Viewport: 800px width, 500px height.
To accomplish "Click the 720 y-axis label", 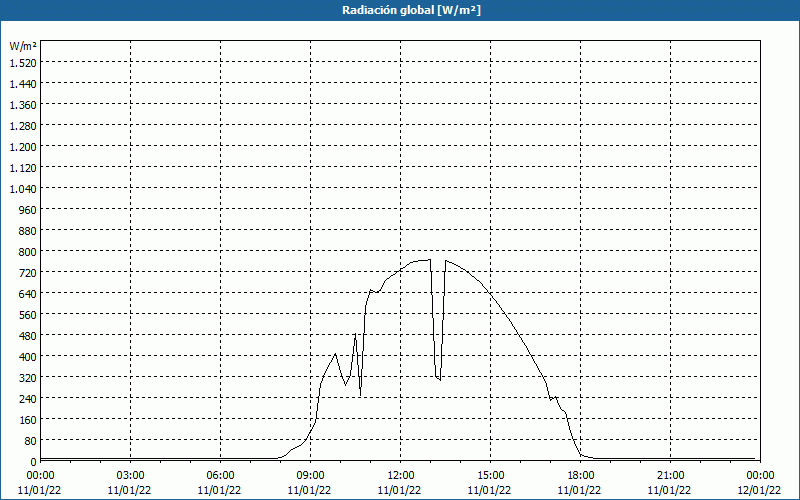I will click(x=28, y=272).
